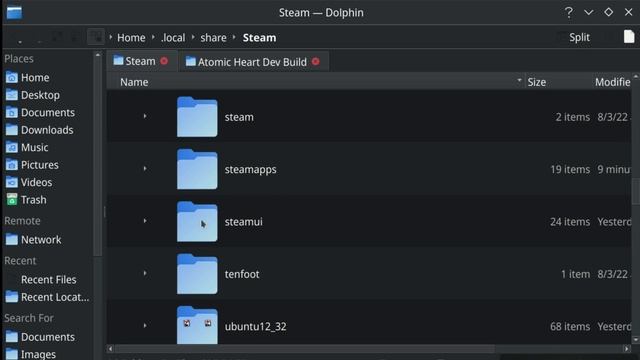Viewport: 640px width, 360px height.
Task: Click the '19 items' size cell
Action: coord(570,169)
